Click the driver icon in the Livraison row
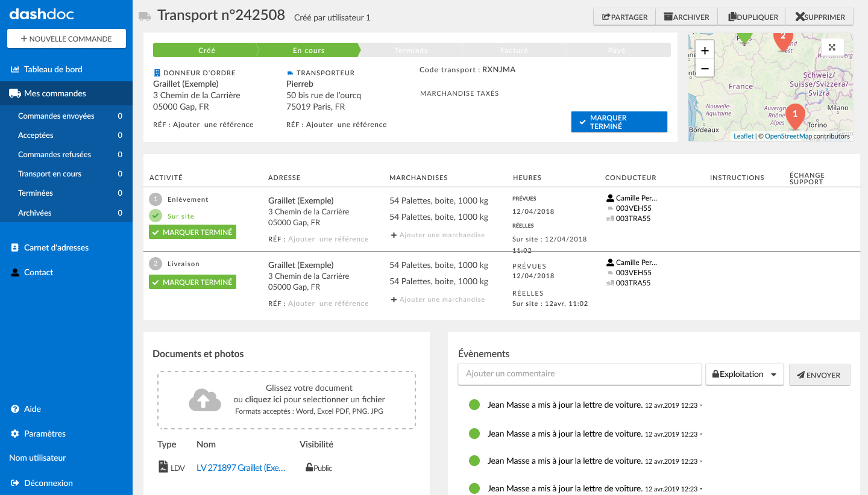868x495 pixels. (610, 262)
